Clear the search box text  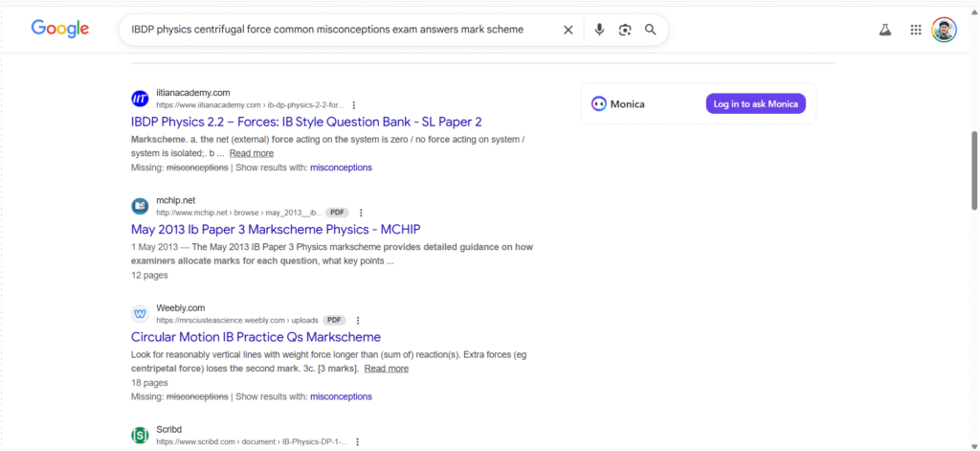click(568, 30)
